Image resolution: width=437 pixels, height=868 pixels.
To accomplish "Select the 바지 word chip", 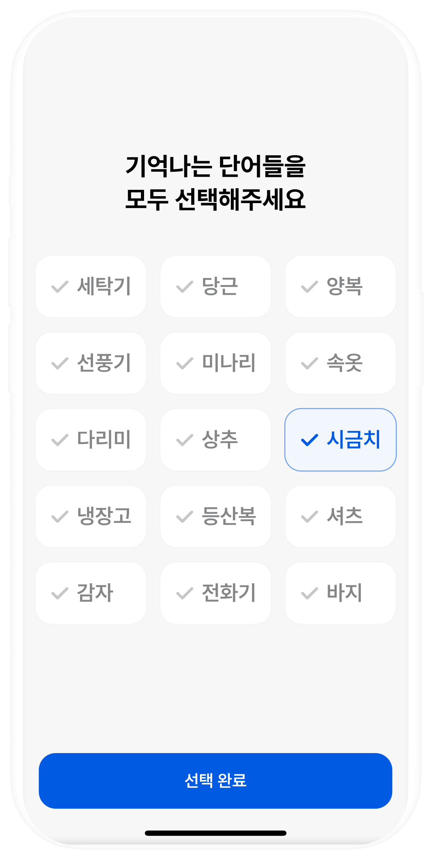I will (341, 593).
